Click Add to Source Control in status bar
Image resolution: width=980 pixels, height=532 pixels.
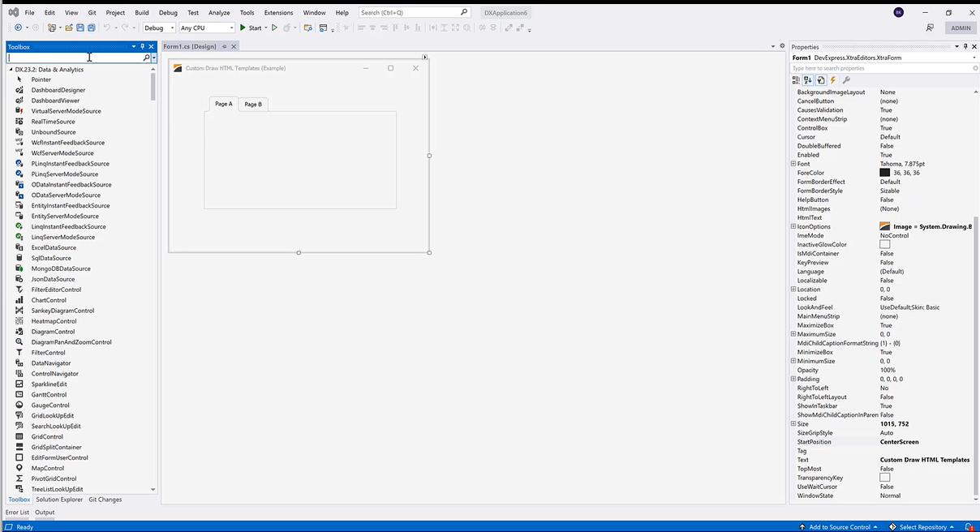tap(843, 527)
